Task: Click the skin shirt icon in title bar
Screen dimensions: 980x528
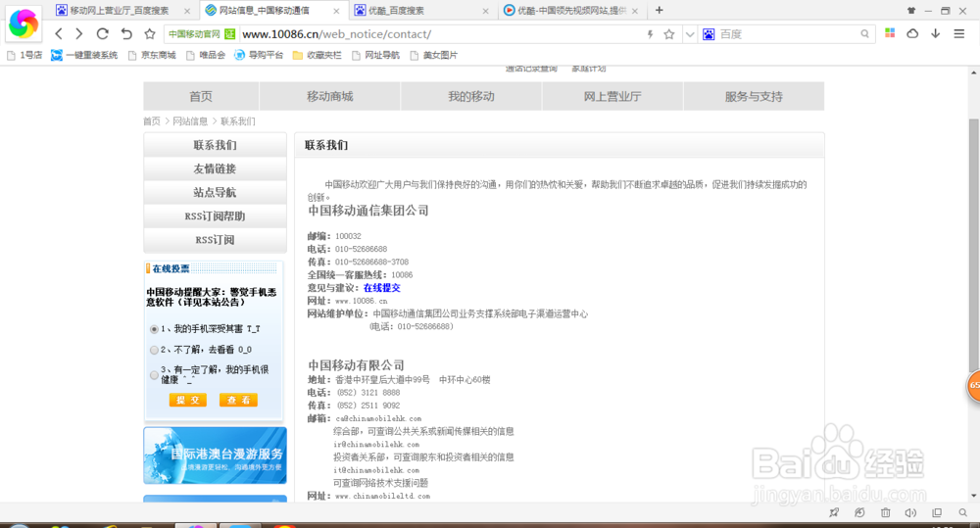Action: click(x=911, y=11)
